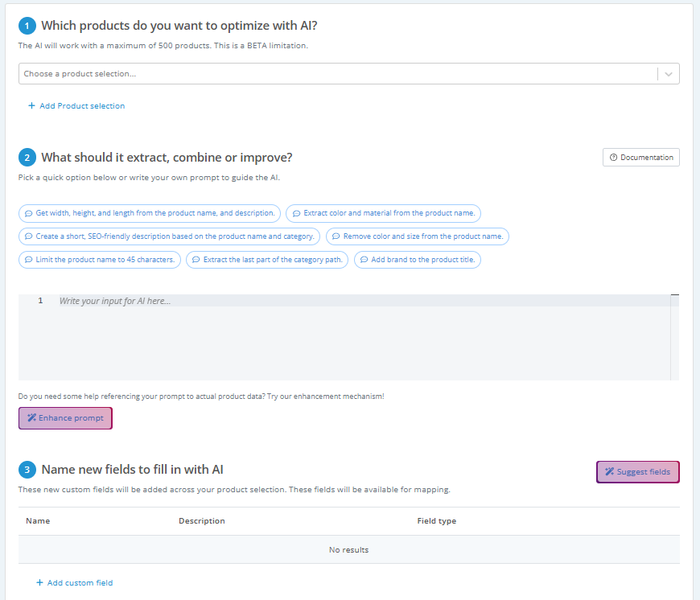
Task: Click the dropdown chevron arrow for product selection
Action: [x=669, y=74]
